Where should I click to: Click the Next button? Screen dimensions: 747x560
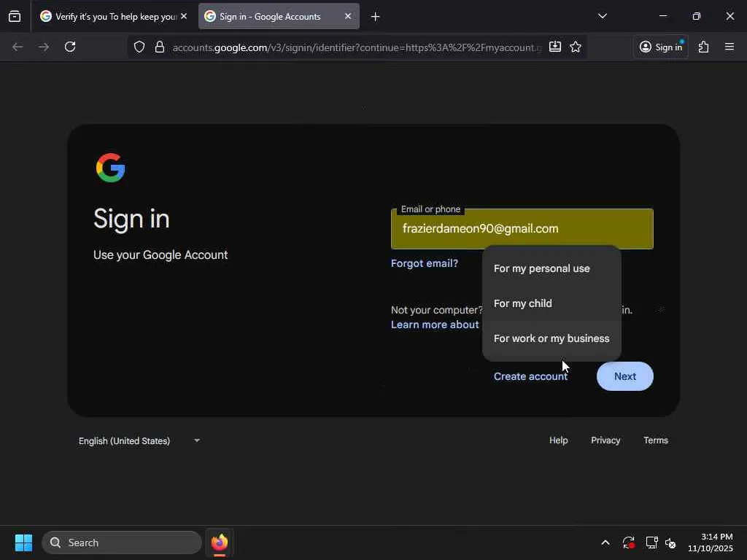pyautogui.click(x=625, y=376)
